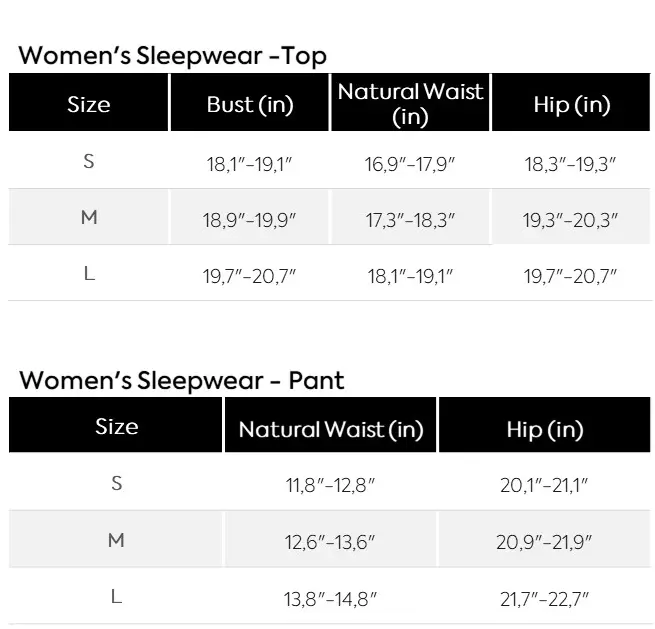The width and height of the screenshot is (655, 629).
Task: Click the 18,9"–19,9" bust measurement
Action: 250,220
